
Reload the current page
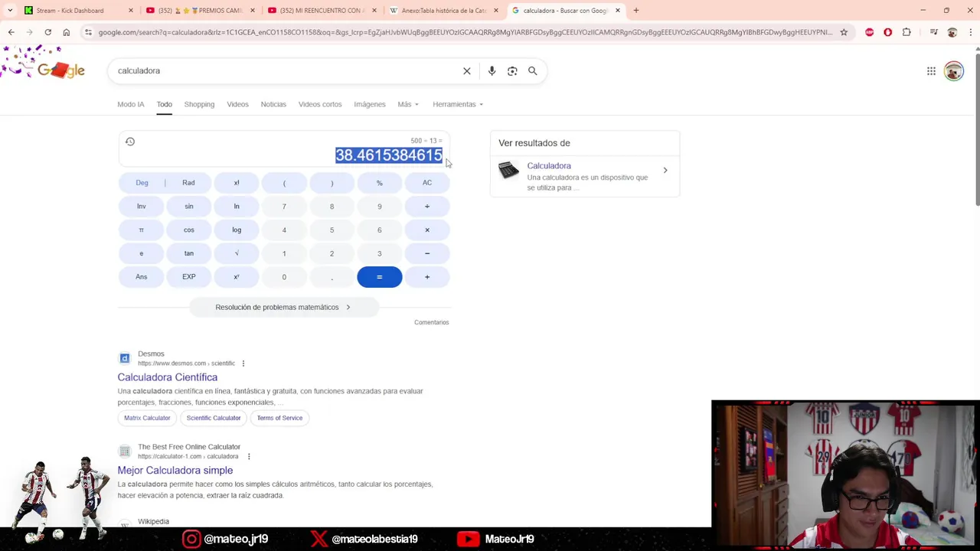pos(47,32)
